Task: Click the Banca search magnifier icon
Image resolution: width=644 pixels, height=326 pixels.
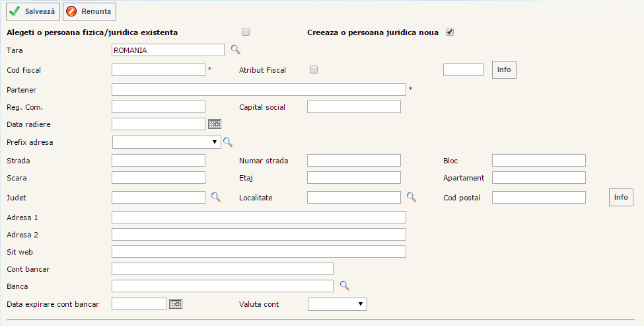Action: (344, 286)
